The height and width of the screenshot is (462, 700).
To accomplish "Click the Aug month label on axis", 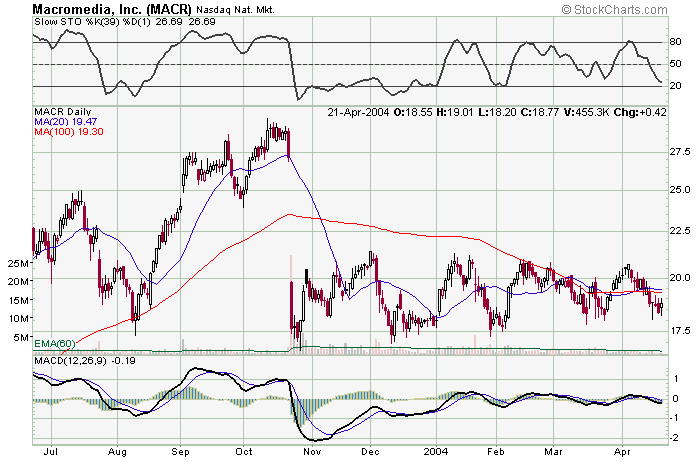I will pos(117,452).
